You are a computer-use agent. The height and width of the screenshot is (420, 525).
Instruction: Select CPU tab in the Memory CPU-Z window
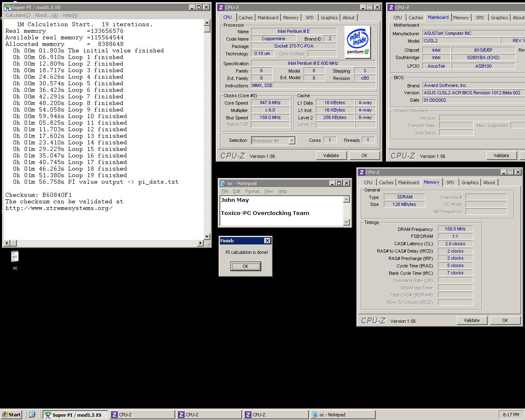click(368, 183)
